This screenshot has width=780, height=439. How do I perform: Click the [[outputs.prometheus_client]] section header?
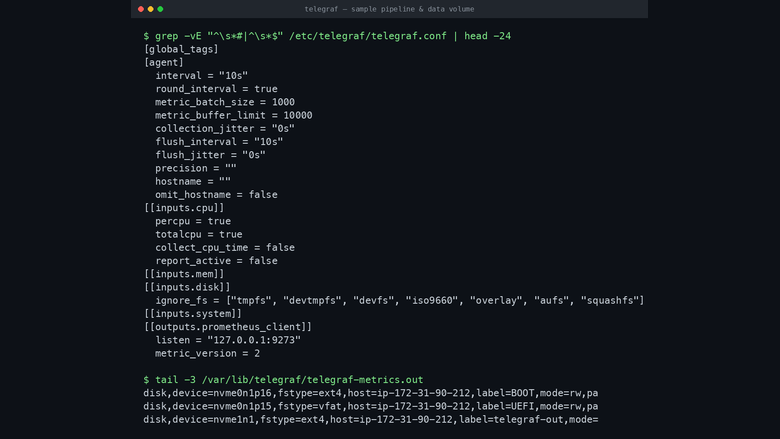pyautogui.click(x=228, y=327)
